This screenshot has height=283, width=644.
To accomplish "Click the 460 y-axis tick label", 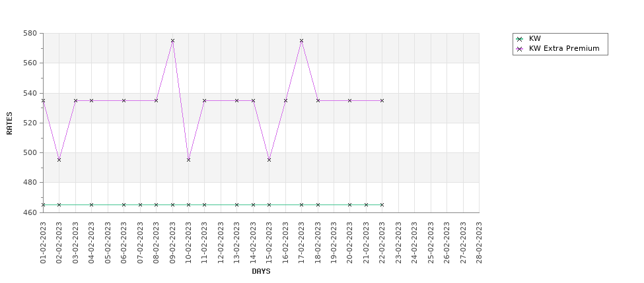I will coord(31,212).
